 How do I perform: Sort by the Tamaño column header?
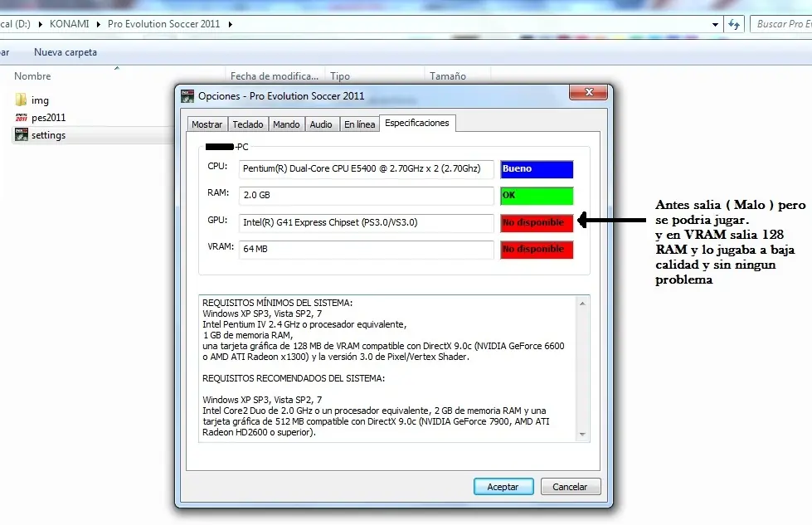pos(448,76)
